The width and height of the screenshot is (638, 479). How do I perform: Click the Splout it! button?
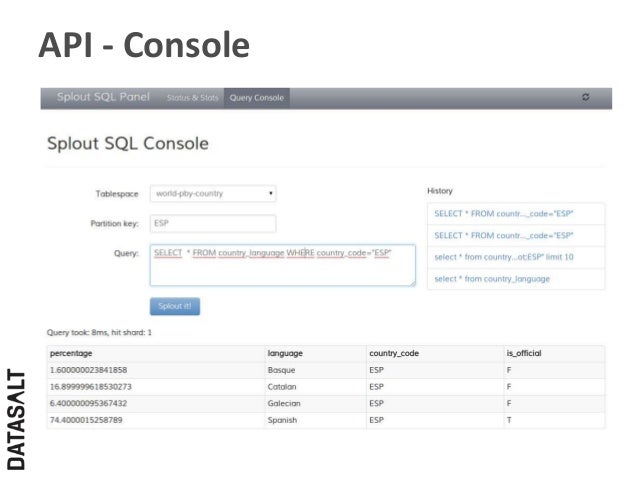coord(175,306)
